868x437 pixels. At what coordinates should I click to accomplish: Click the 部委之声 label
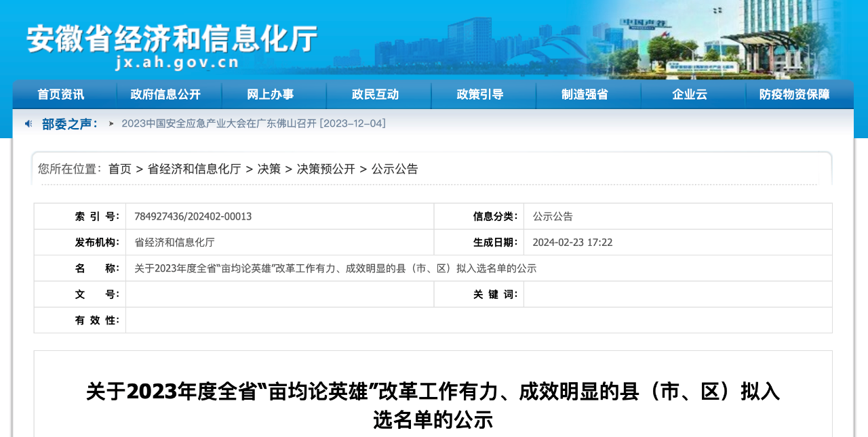click(x=69, y=124)
